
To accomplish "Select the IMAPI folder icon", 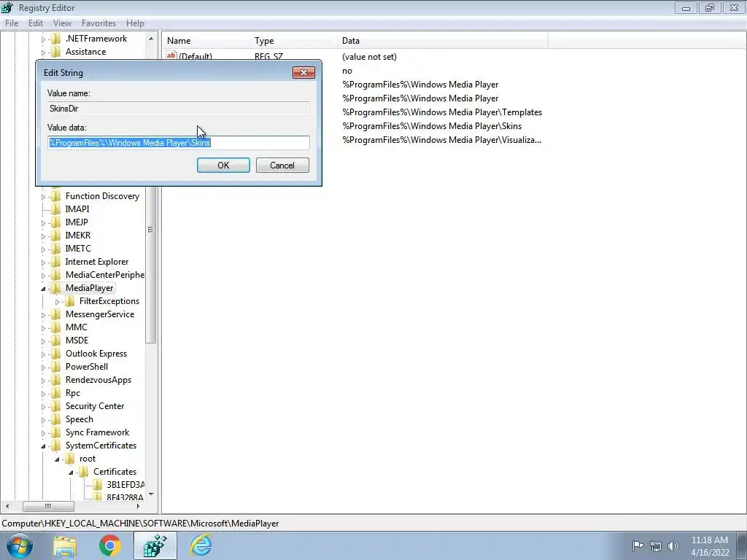I will (x=55, y=209).
